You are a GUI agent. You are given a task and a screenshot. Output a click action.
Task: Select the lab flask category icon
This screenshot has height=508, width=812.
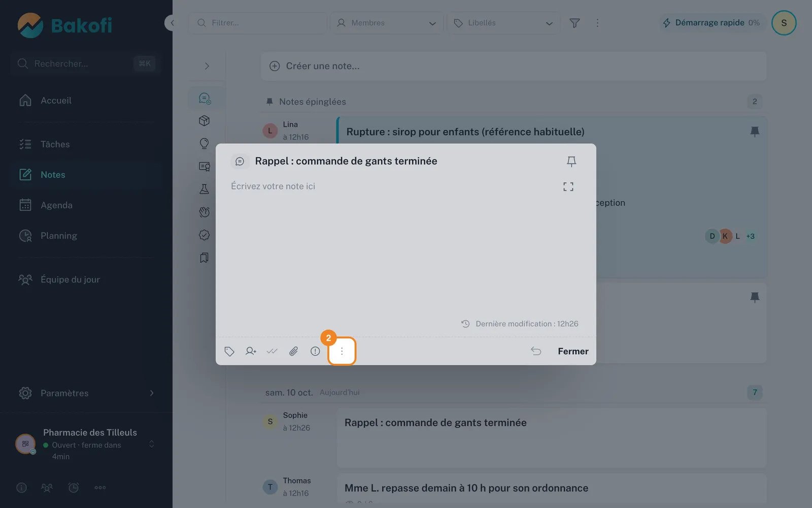coord(205,189)
